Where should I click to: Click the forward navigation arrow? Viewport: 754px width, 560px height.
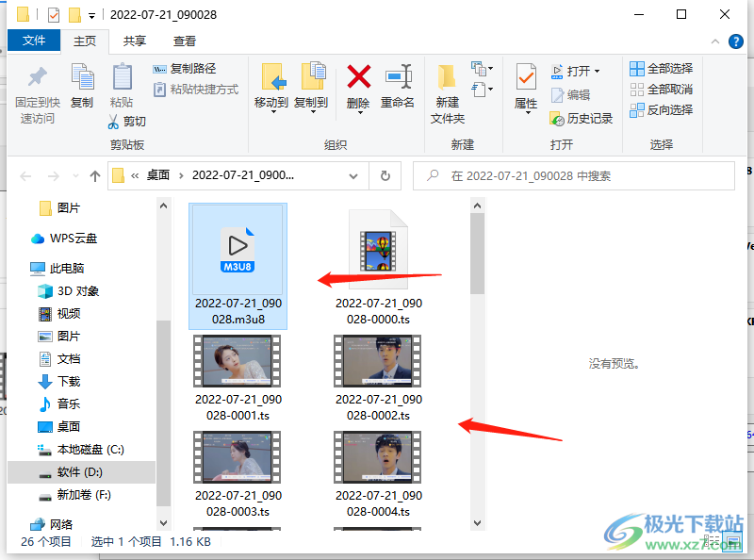tap(54, 176)
